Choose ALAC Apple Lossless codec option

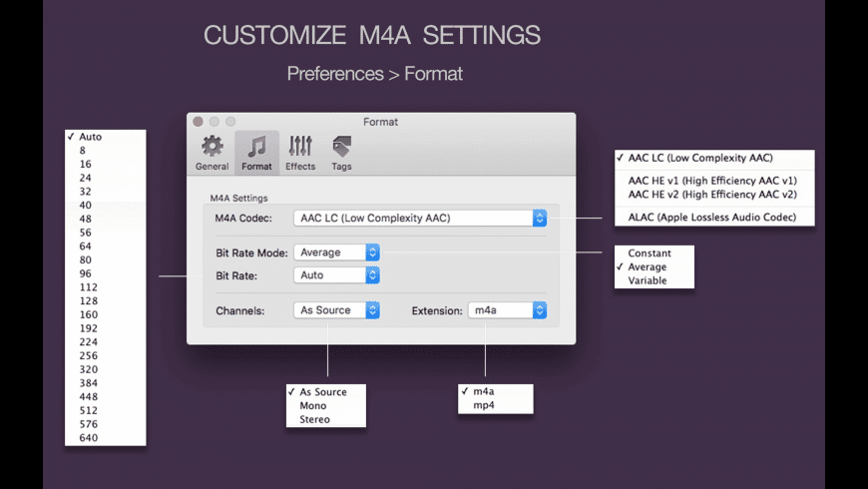[714, 218]
